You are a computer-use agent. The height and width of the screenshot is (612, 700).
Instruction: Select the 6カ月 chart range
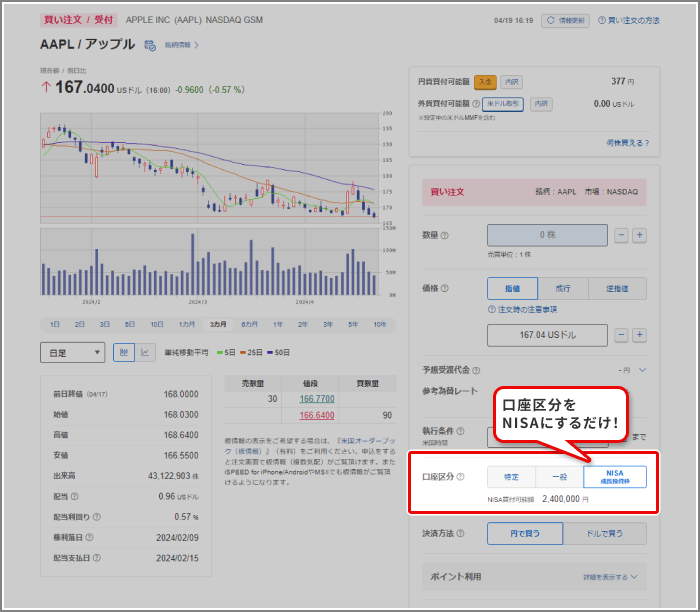pyautogui.click(x=250, y=325)
